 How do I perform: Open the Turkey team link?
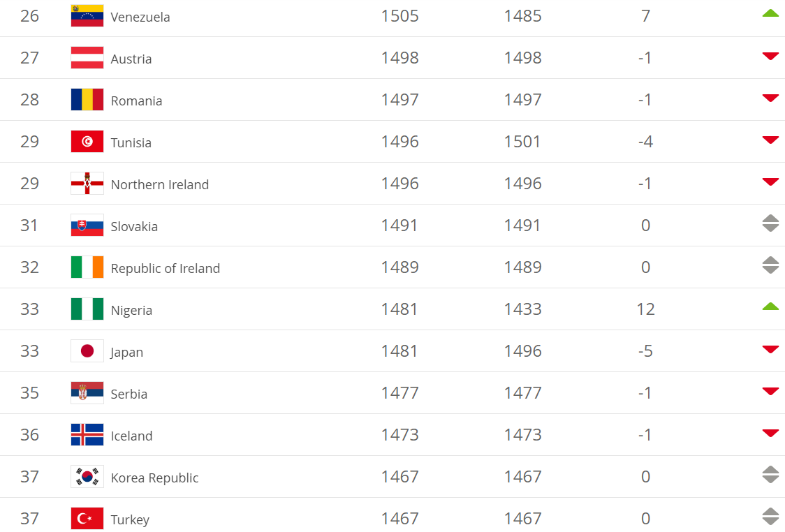coord(130,520)
